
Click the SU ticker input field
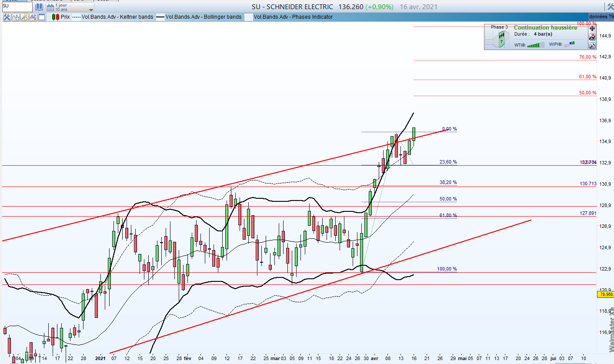(17, 6)
